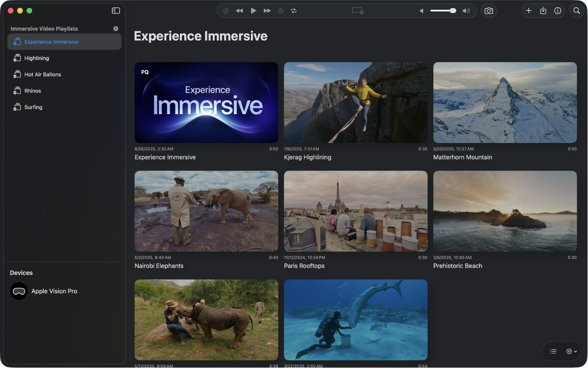The width and height of the screenshot is (588, 369).
Task: Click the immersive video screen icon
Action: coord(357,10)
